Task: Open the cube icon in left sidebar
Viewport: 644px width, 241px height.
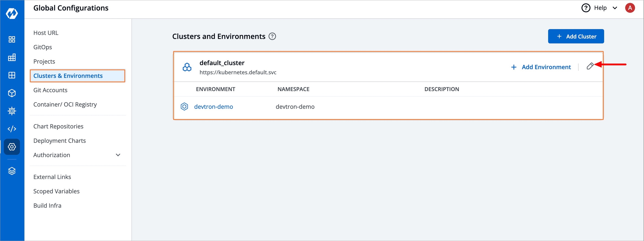Action: click(12, 93)
